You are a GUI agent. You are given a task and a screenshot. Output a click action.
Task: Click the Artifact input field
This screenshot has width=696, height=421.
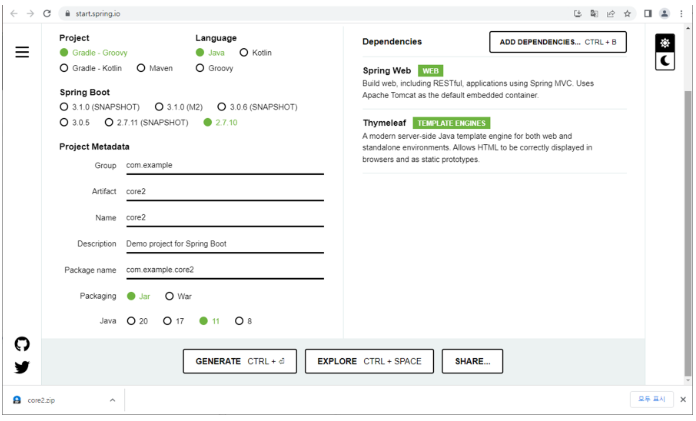pyautogui.click(x=225, y=192)
